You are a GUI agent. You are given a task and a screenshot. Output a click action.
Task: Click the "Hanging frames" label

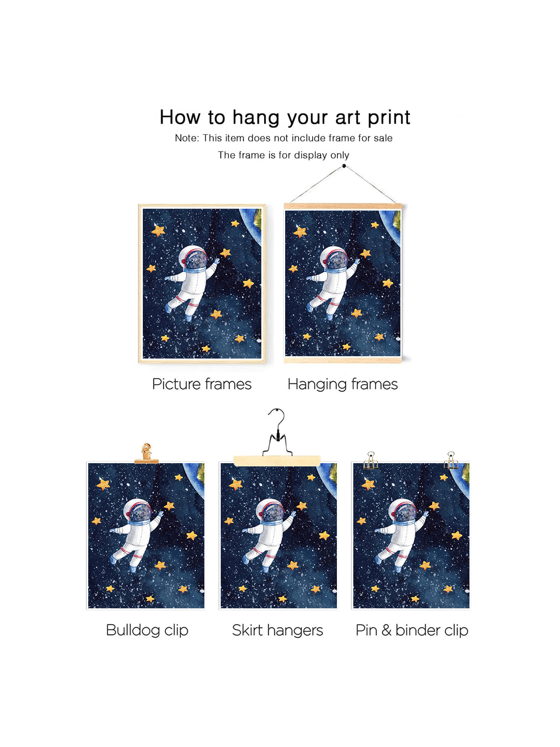(x=343, y=384)
